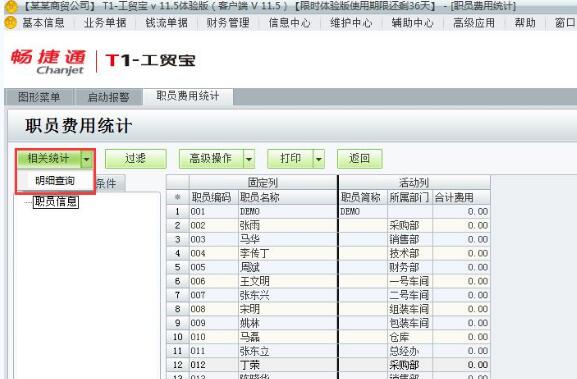577x379 pixels.
Task: Select the row for employee 张雨
Action: 328,225
